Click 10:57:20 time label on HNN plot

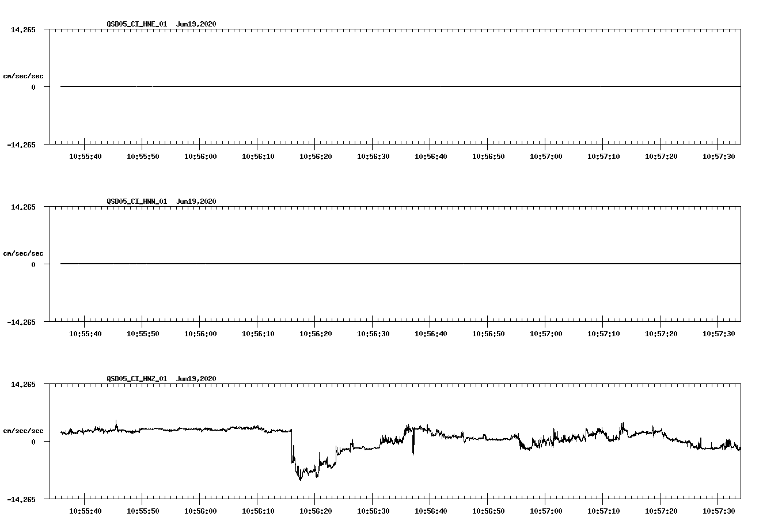[x=661, y=333]
